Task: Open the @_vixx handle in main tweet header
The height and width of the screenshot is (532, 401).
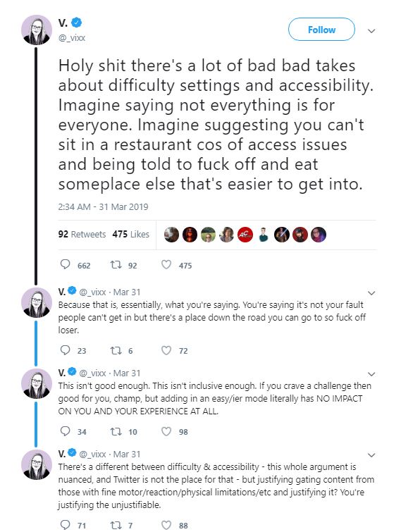Action: click(x=72, y=37)
